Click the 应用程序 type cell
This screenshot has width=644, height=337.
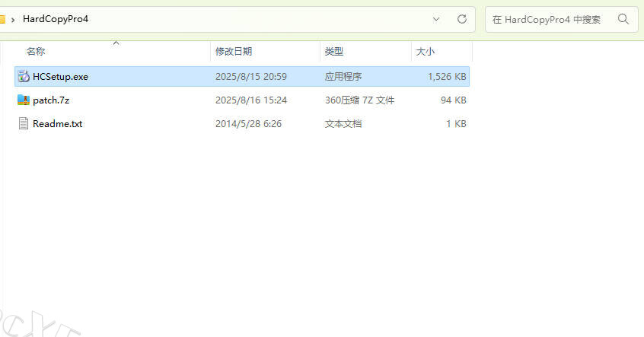(343, 77)
